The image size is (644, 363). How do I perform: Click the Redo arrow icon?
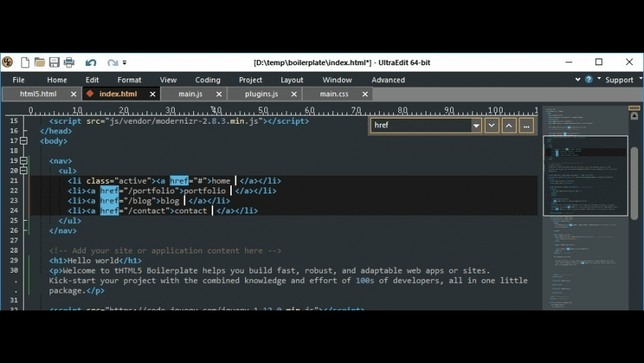point(112,62)
